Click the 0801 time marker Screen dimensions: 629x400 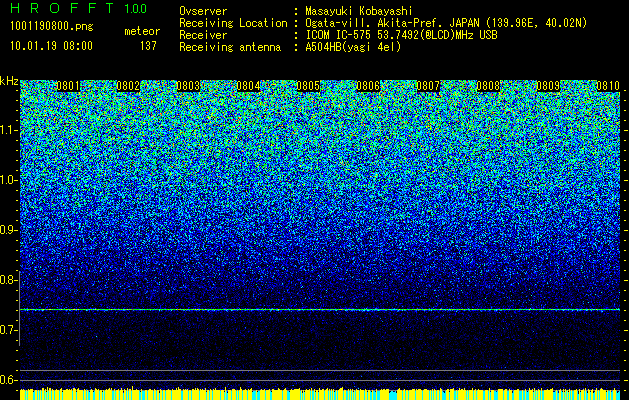(x=68, y=86)
